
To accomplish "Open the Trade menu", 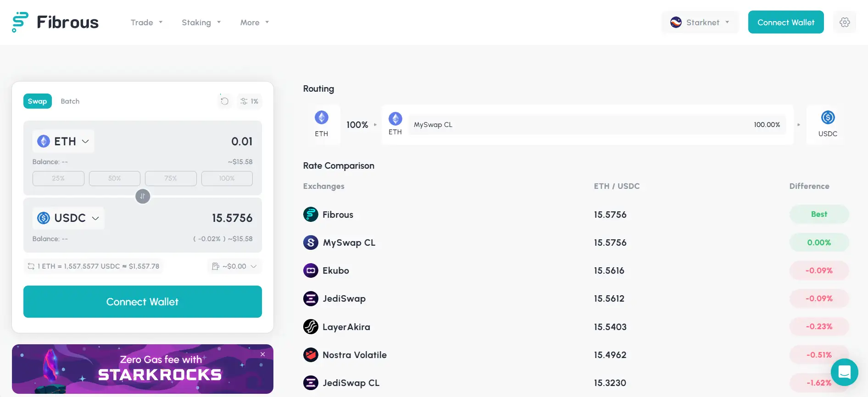I will click(146, 22).
